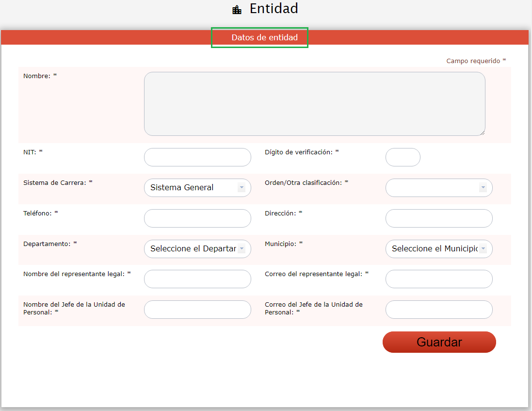Image resolution: width=532 pixels, height=411 pixels.
Task: Click the Entidad page heading
Action: 274,9
